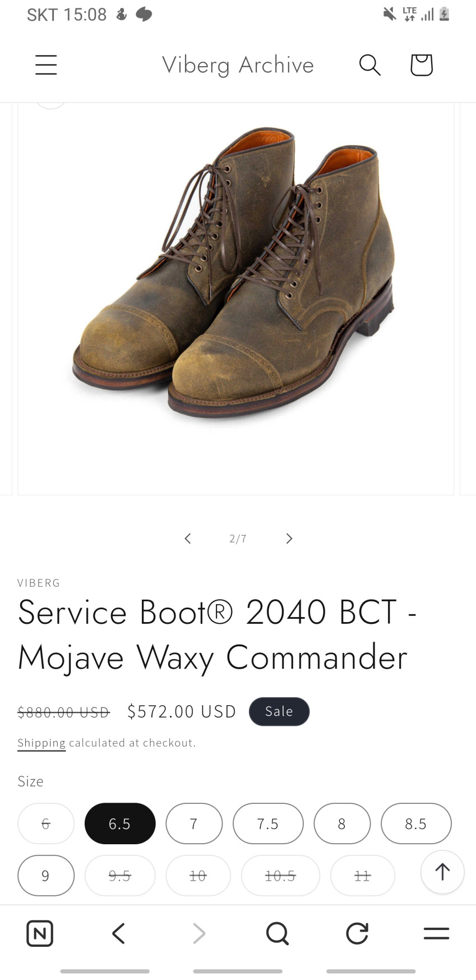
Task: Open browser search in bottom bar
Action: (278, 933)
